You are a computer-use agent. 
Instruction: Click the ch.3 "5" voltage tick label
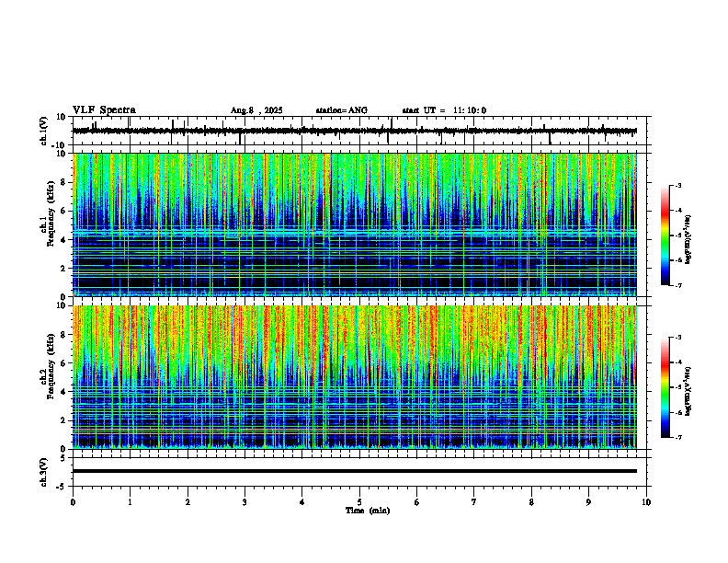pos(64,458)
